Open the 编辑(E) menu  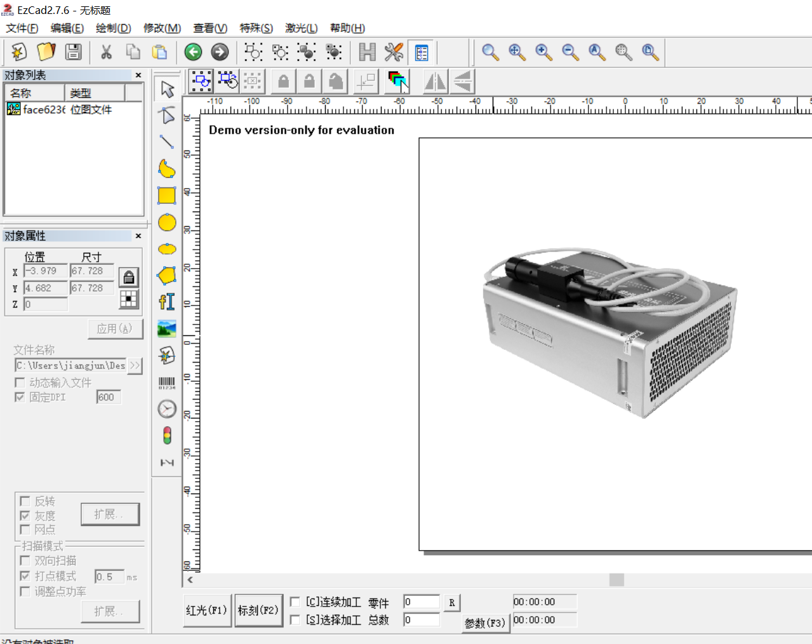coord(67,28)
